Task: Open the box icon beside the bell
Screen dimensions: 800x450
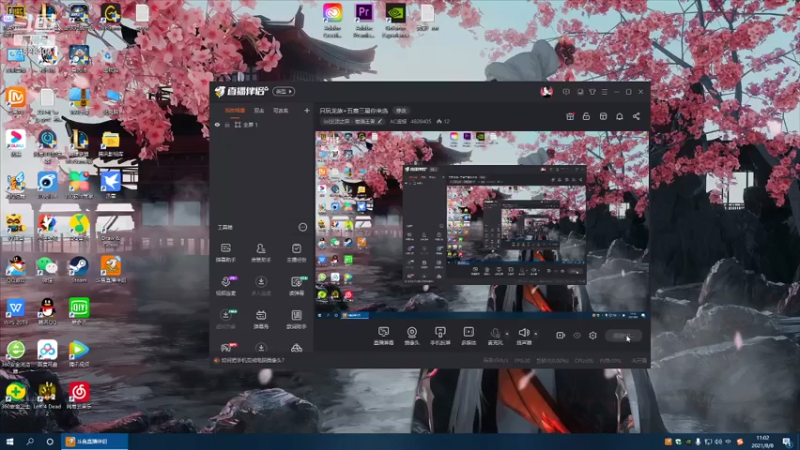Action: pyautogui.click(x=603, y=116)
